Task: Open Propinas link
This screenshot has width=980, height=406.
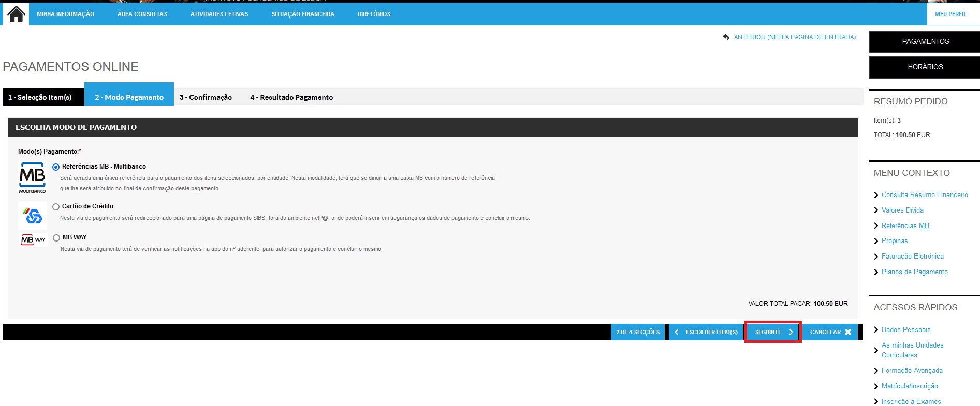Action: pyautogui.click(x=895, y=241)
